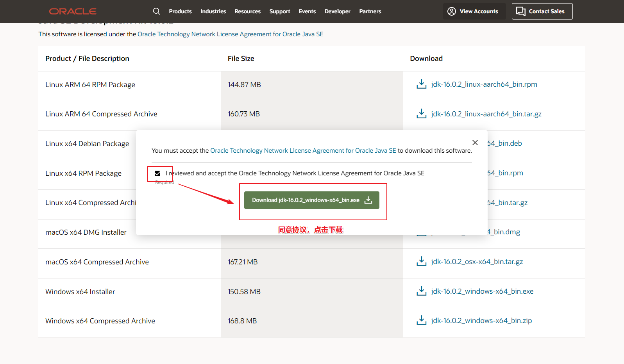Click the 160.73 MB file size
Screen dimensions: 624x364
coord(244,114)
